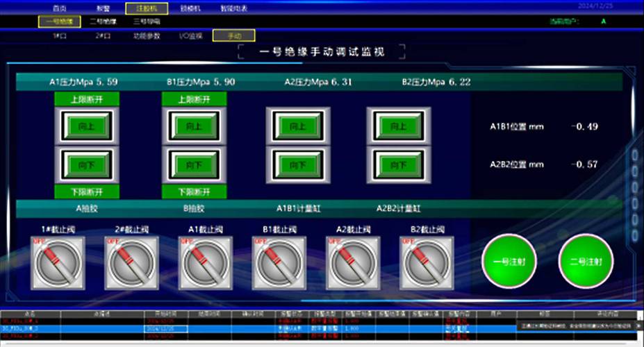
Task: Move B抽胶 up with 向上 button
Action: click(195, 126)
